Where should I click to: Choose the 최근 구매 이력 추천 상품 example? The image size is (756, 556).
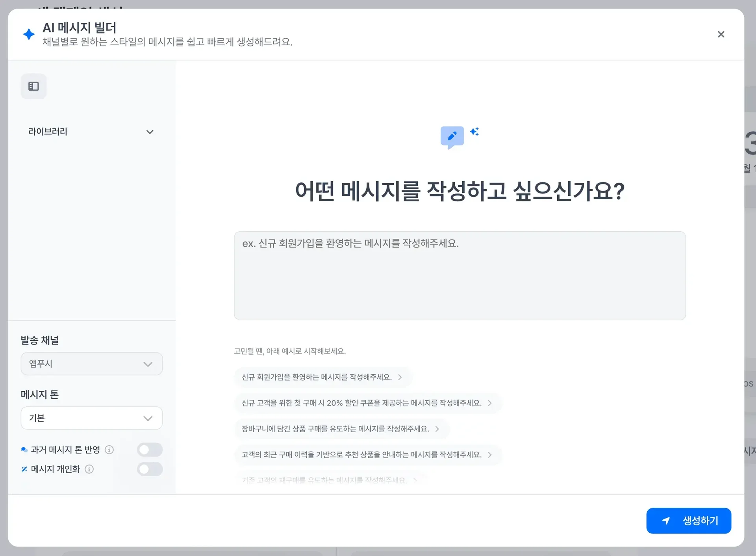point(361,455)
